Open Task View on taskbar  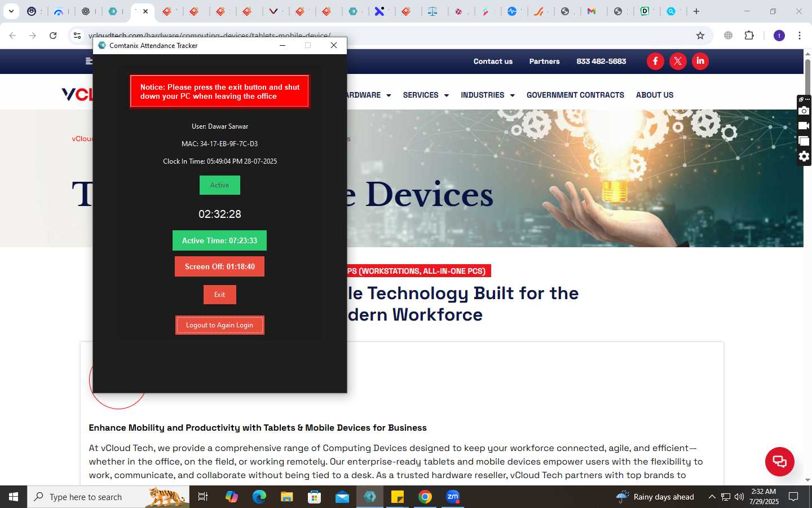(203, 497)
